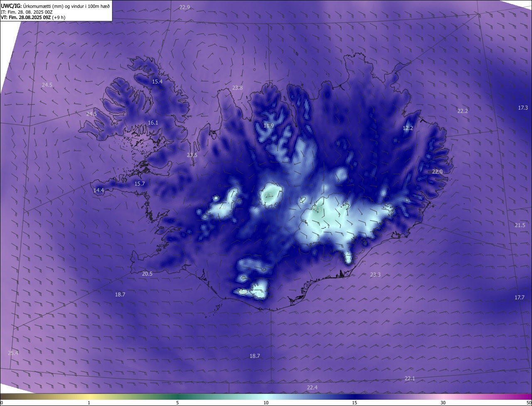This screenshot has width=532, height=406.
Task: Click the color scale tick labeled 15
Action: pos(355,403)
